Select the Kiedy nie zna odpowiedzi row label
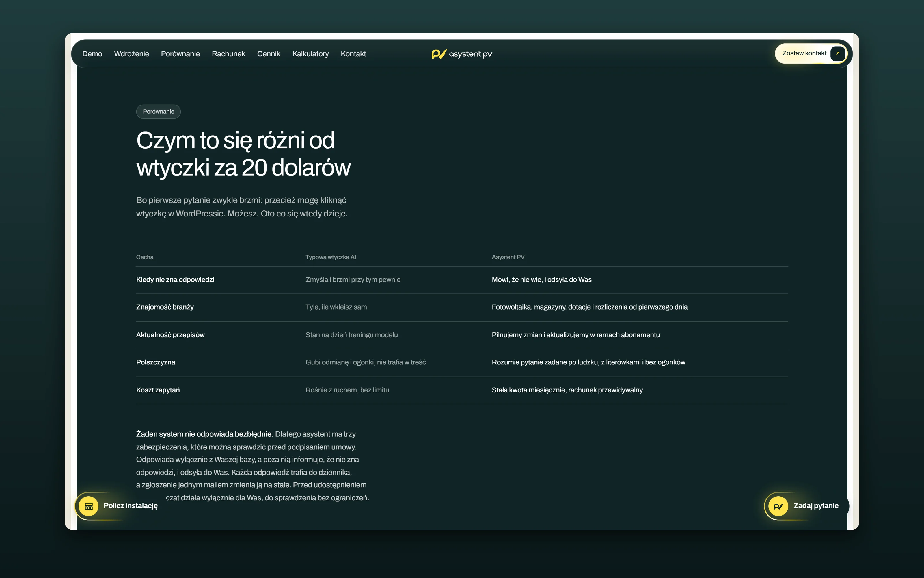The height and width of the screenshot is (578, 924). [x=175, y=280]
